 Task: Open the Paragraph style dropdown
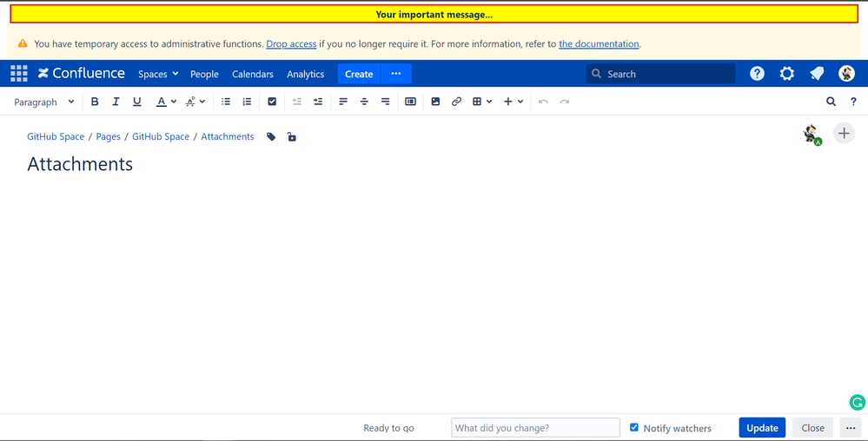[x=44, y=102]
